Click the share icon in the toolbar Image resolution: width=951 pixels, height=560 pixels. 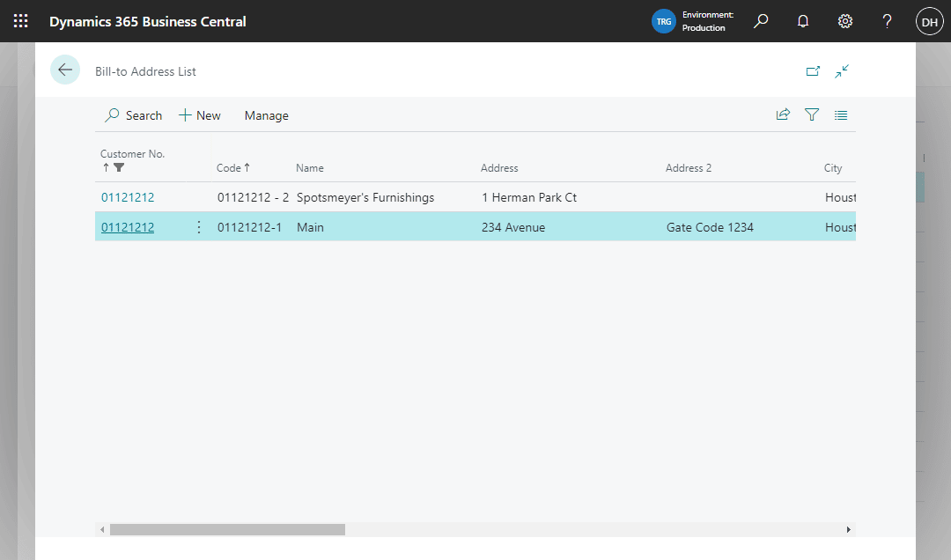[x=783, y=114]
